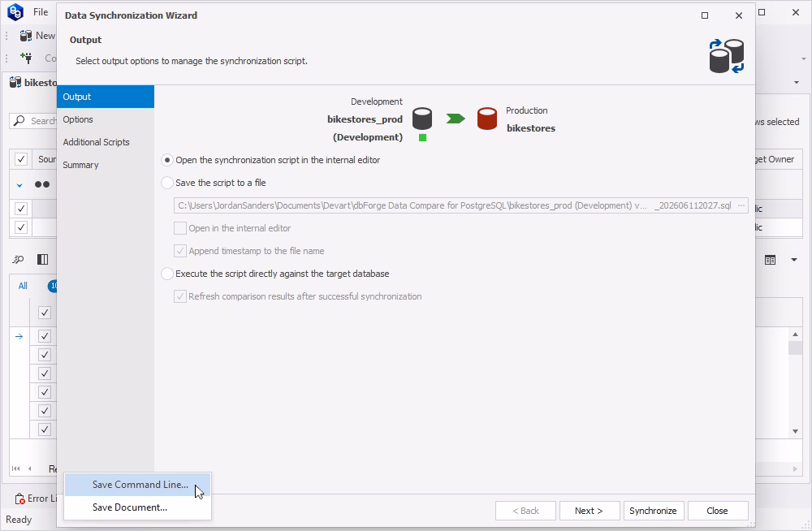Collapse the chevron group row in objects grid
Image resolution: width=812 pixels, height=531 pixels.
[x=19, y=185]
